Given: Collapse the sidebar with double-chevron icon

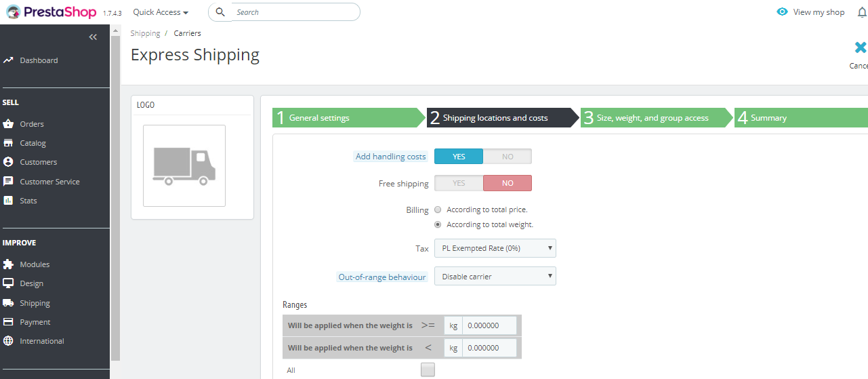Looking at the screenshot, I should point(94,37).
